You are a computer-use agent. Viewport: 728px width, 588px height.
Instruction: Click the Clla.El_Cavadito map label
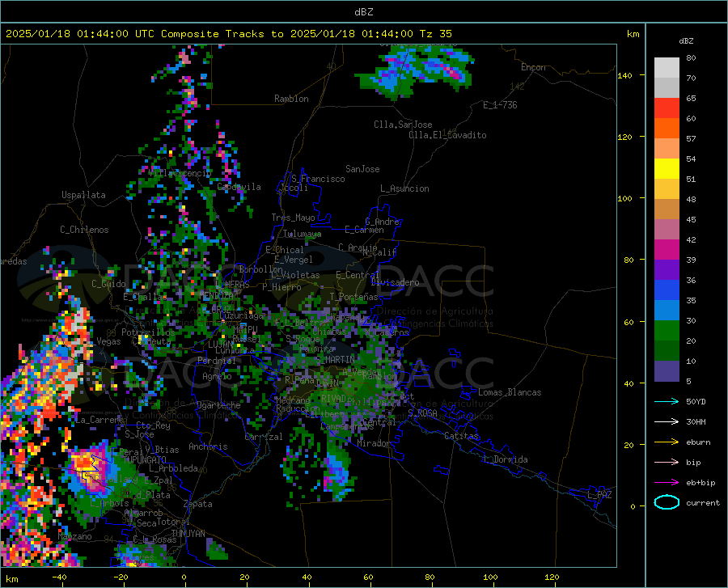(447, 135)
